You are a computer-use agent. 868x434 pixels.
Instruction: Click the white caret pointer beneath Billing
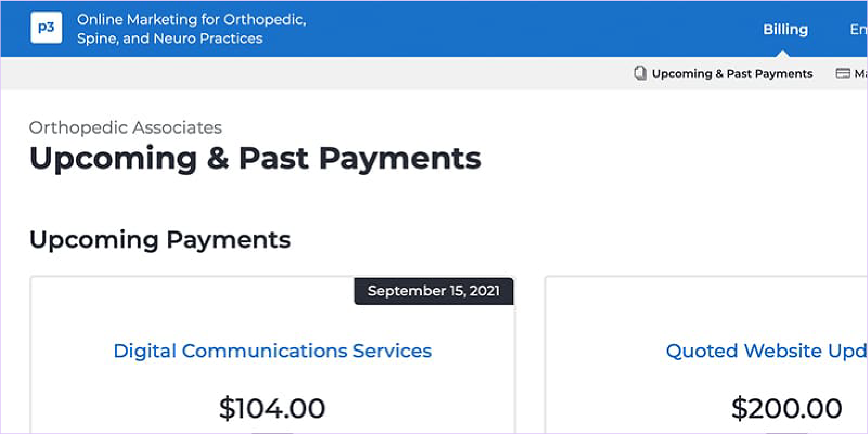(x=782, y=54)
